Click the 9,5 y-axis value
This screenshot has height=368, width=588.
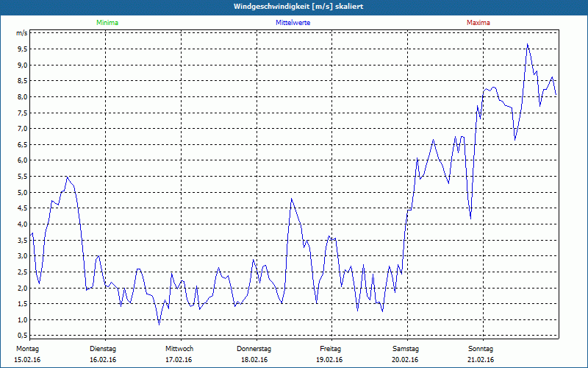click(23, 49)
